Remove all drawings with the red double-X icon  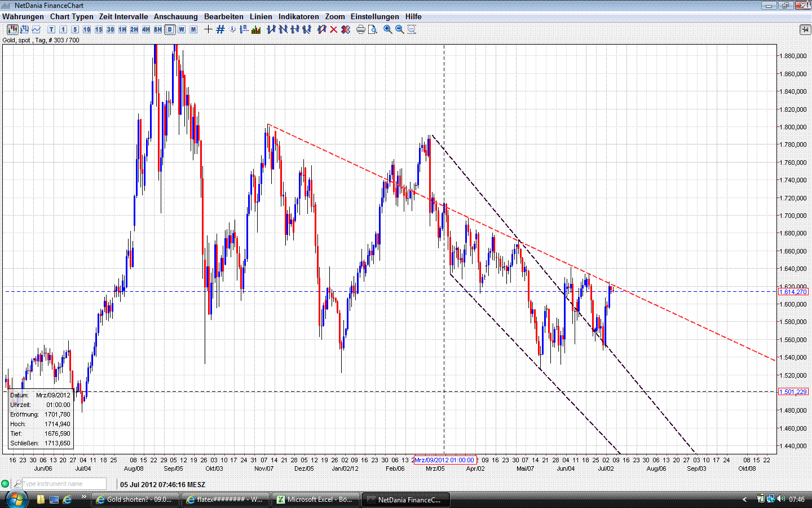point(345,29)
